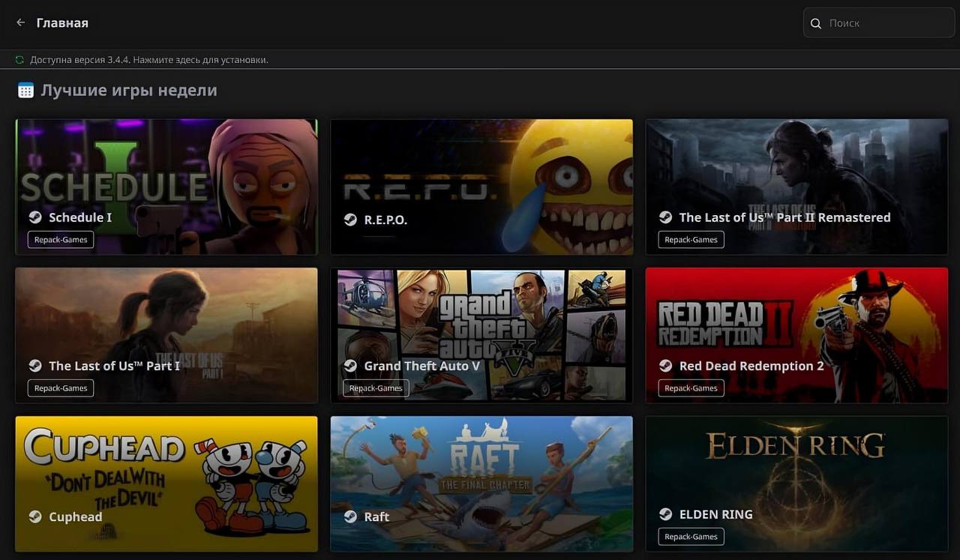Viewport: 960px width, 560px height.
Task: Click the Steam icon next to R.E.P.O.
Action: click(x=350, y=220)
